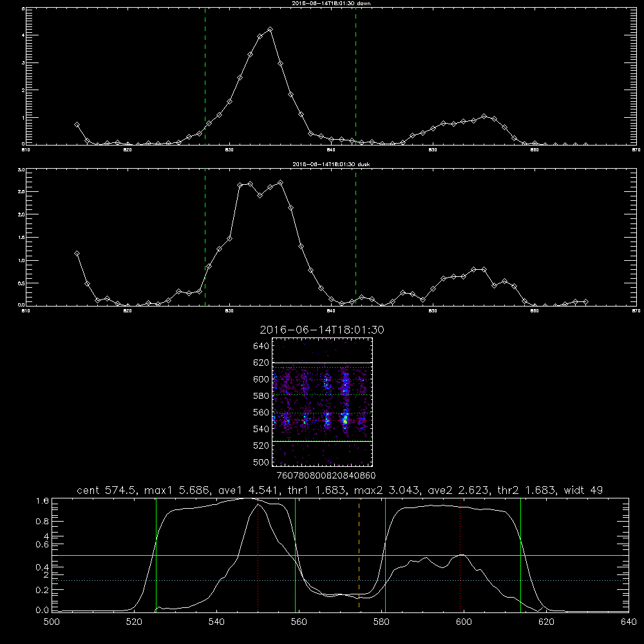Click spectral image y-axis label "560"
The width and height of the screenshot is (644, 644).
(x=261, y=412)
